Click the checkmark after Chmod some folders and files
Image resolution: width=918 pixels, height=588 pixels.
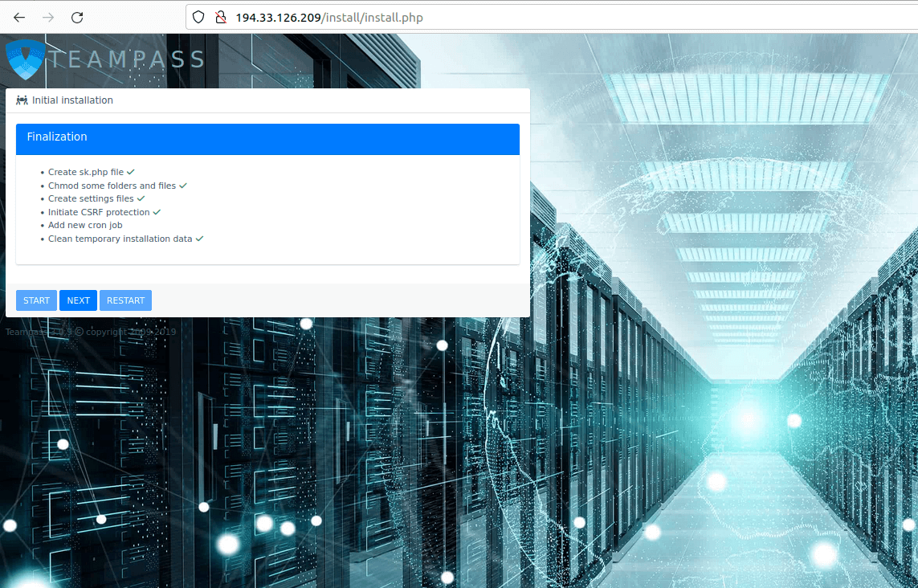point(183,186)
